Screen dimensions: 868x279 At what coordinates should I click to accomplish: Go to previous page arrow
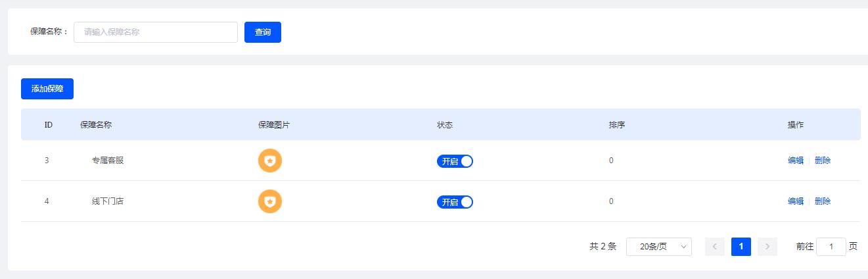pos(715,247)
